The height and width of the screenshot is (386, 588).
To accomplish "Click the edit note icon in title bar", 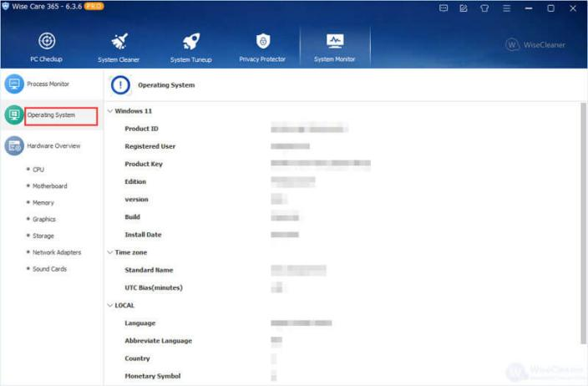I will point(464,8).
